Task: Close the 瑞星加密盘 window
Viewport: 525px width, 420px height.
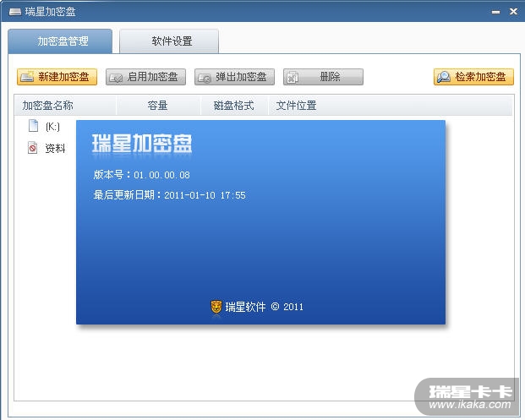Action: point(513,12)
